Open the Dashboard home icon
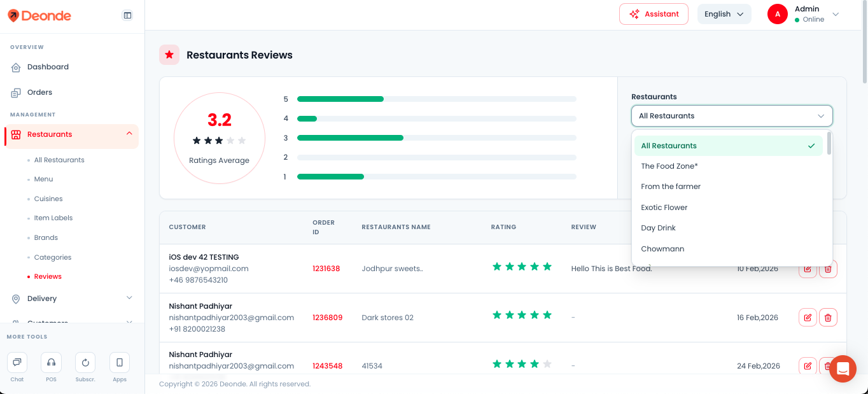Screen dimensions: 868x394 pos(16,67)
